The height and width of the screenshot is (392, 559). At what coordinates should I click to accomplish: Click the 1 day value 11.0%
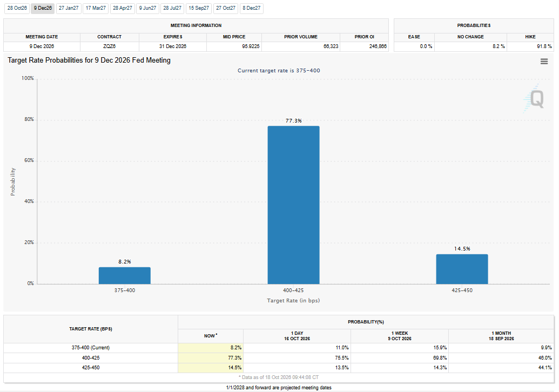[x=342, y=348]
